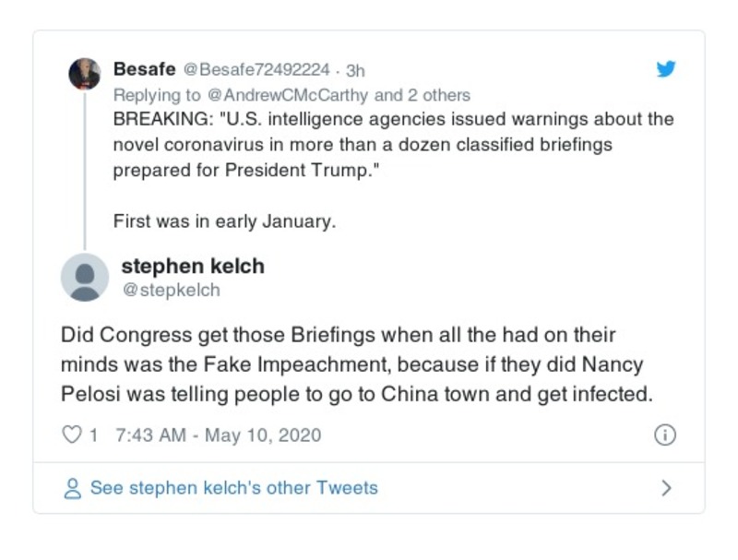
Task: Click the Twitter bird logo icon
Action: pos(665,69)
